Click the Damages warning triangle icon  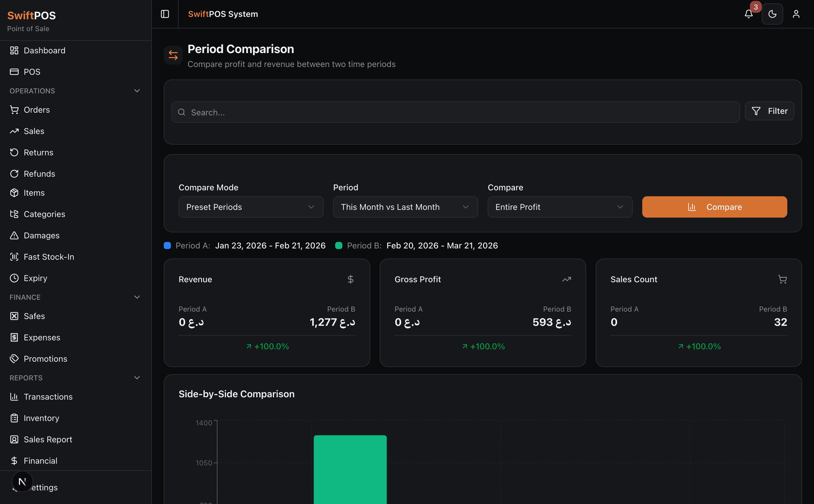click(14, 235)
